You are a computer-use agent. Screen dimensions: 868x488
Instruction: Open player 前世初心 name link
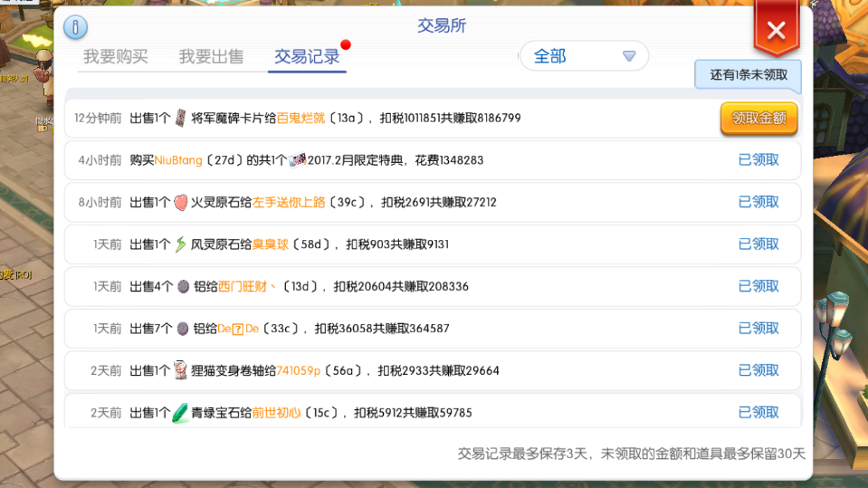(277, 413)
